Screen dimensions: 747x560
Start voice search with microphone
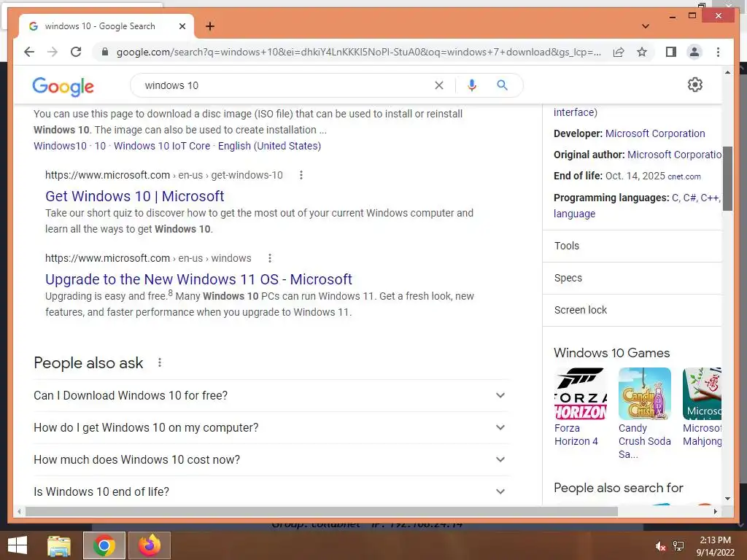click(472, 85)
